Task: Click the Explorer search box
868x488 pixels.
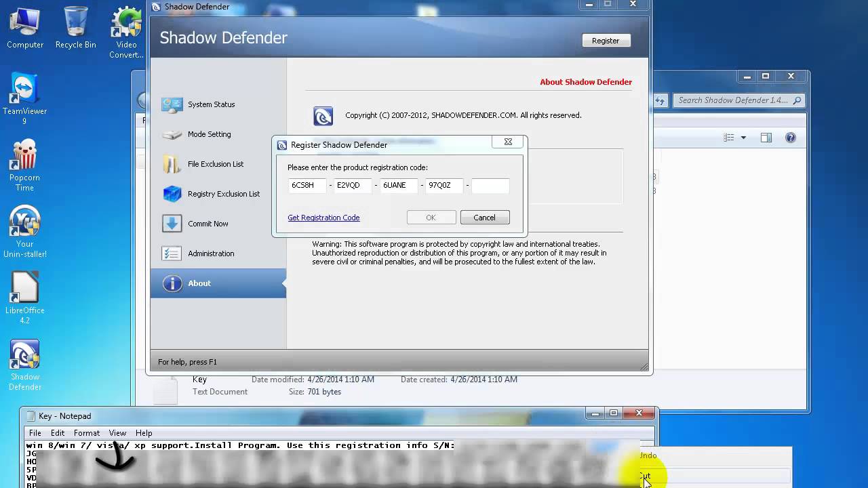Action: (739, 100)
